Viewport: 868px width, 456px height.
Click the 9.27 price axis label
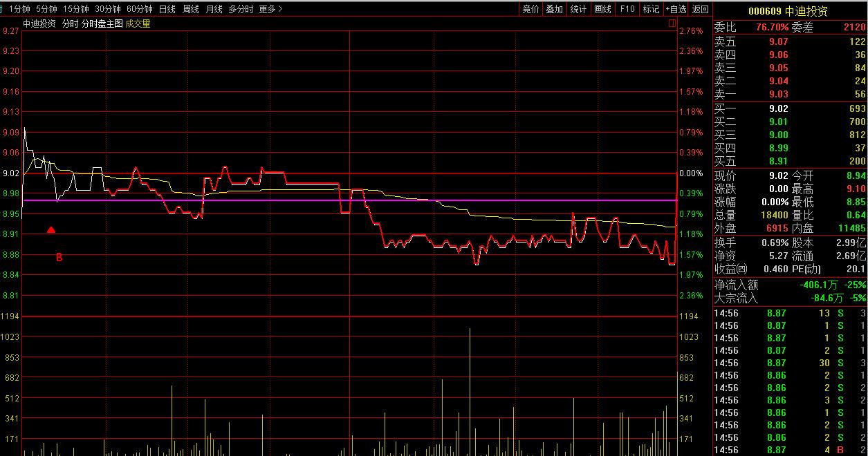coord(10,31)
